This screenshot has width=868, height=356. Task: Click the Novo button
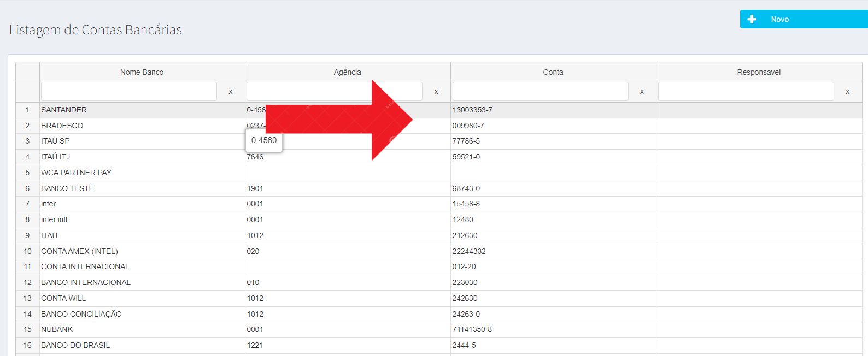pos(804,19)
